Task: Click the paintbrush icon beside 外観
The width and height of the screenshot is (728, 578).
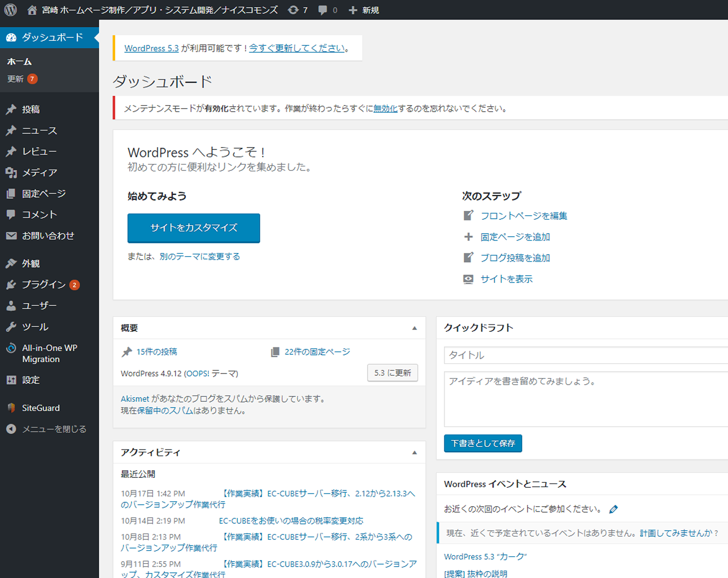Action: click(x=11, y=263)
